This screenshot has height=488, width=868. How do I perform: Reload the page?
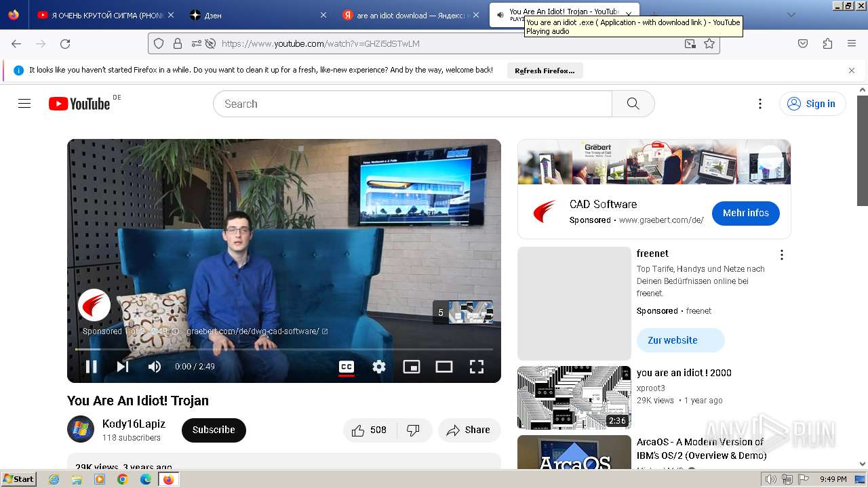pyautogui.click(x=65, y=43)
